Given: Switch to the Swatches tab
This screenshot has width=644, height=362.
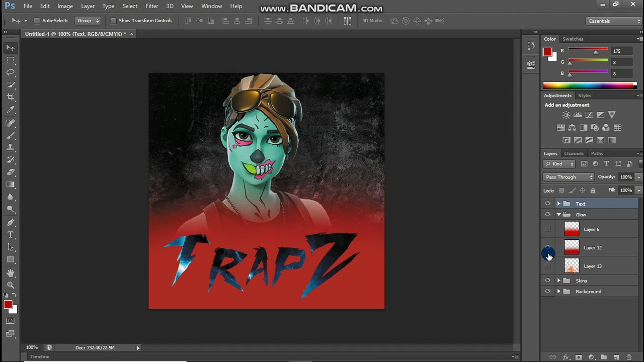Looking at the screenshot, I should pos(573,39).
